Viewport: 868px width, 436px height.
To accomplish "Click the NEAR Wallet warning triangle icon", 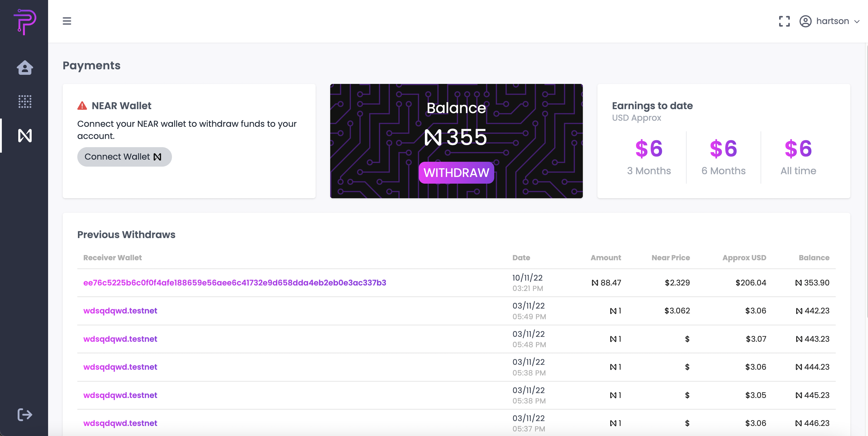I will [82, 106].
